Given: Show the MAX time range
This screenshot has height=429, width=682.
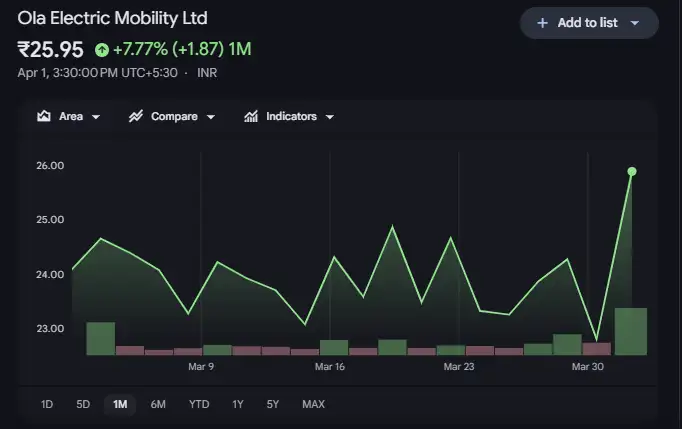Looking at the screenshot, I should 313,404.
